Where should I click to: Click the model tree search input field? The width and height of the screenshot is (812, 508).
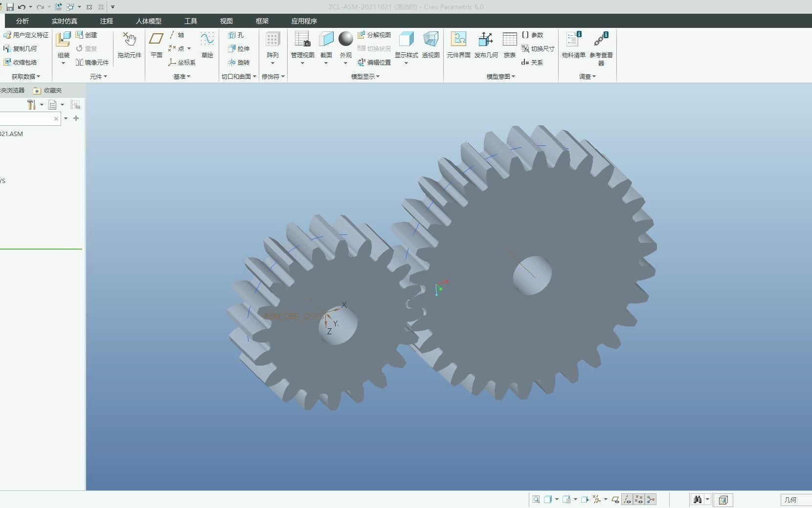[27, 119]
